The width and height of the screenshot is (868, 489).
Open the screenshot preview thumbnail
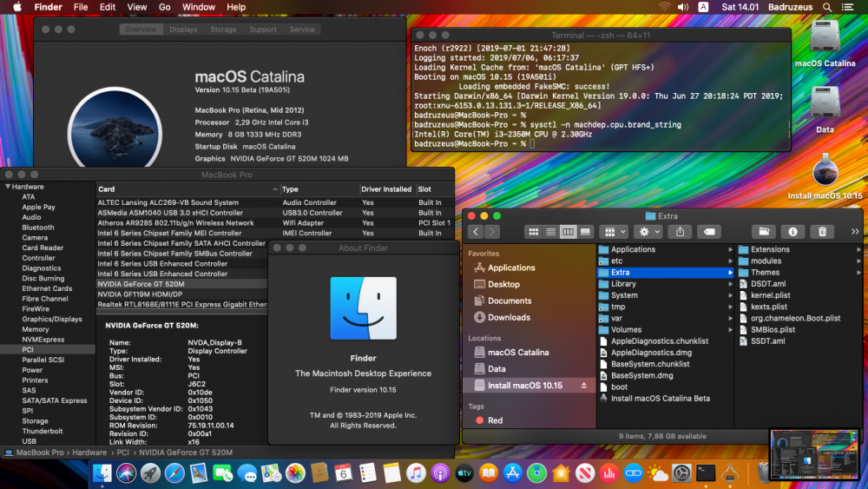coord(814,453)
